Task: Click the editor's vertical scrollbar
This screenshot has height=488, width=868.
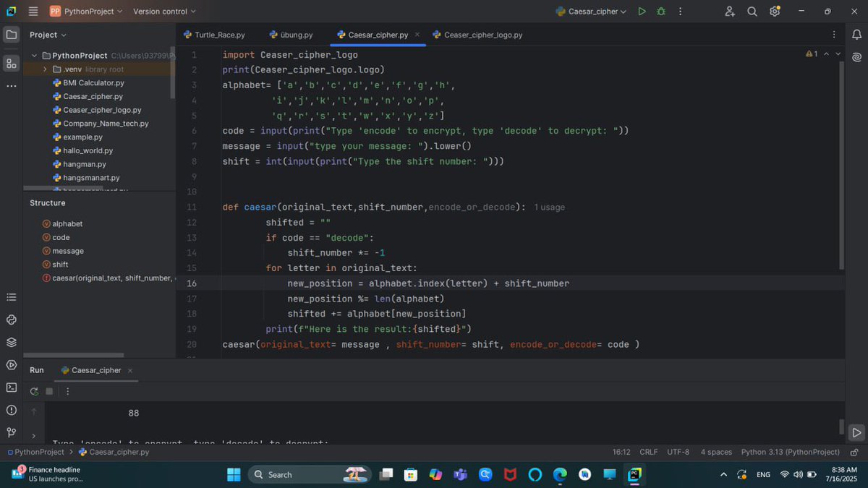Action: coord(841,165)
